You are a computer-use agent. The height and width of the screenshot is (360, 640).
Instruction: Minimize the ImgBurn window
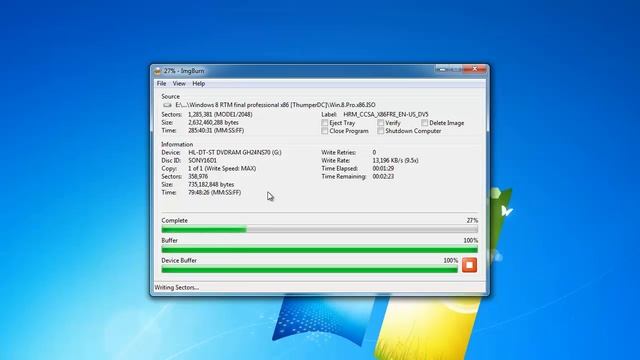pos(442,69)
